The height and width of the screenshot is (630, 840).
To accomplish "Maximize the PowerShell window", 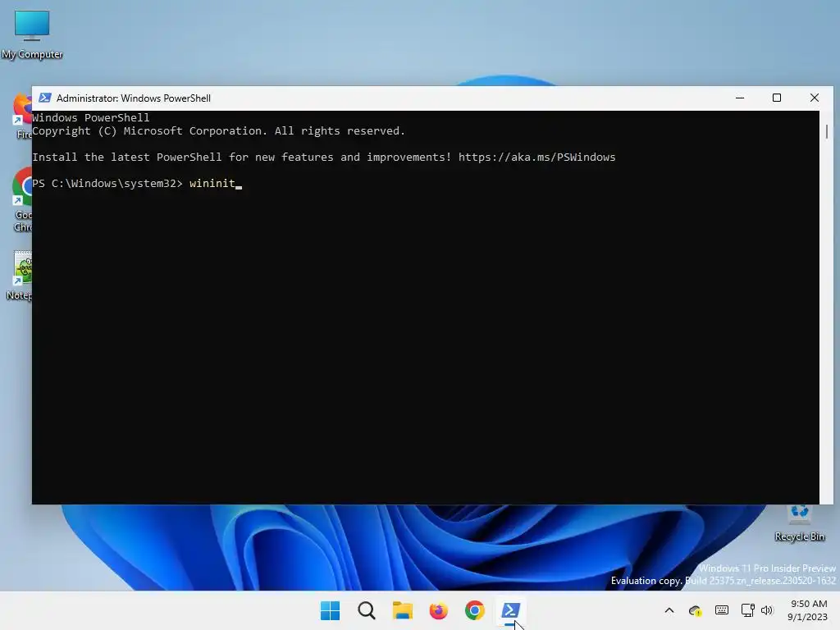I will (x=777, y=98).
